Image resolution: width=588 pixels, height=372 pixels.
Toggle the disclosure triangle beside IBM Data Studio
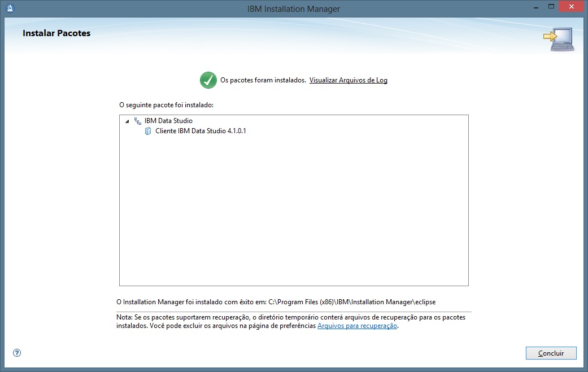click(128, 120)
